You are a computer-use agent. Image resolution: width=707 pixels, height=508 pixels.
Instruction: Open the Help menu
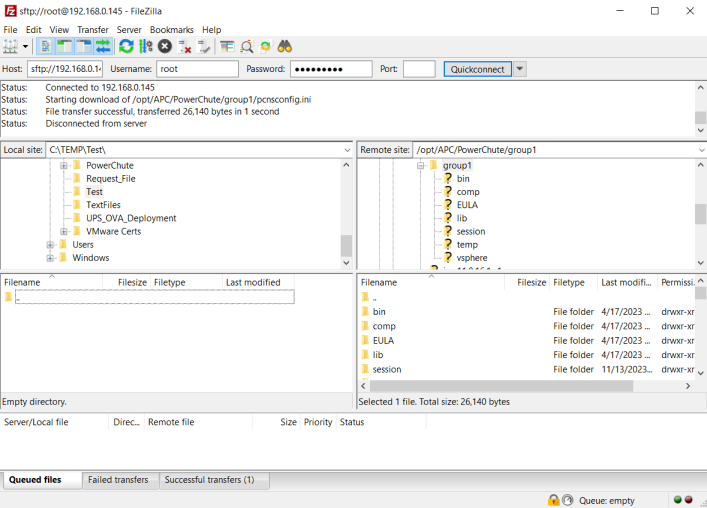click(211, 30)
